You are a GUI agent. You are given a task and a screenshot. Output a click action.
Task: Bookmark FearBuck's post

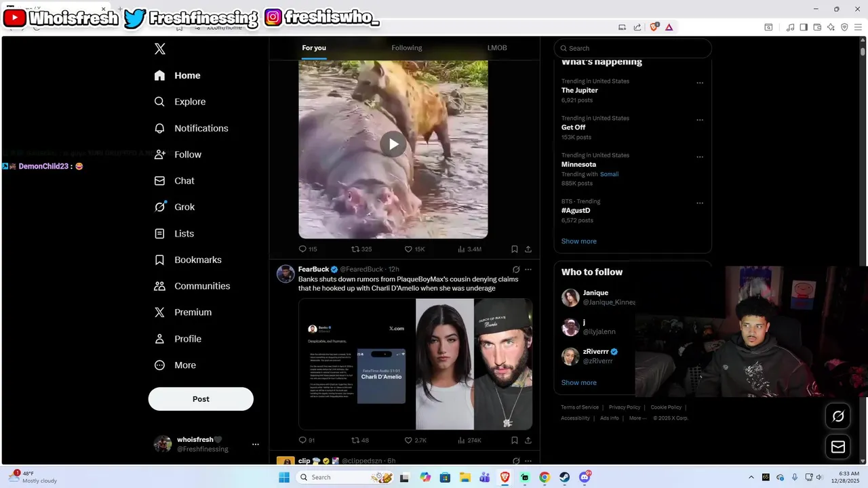coord(515,440)
